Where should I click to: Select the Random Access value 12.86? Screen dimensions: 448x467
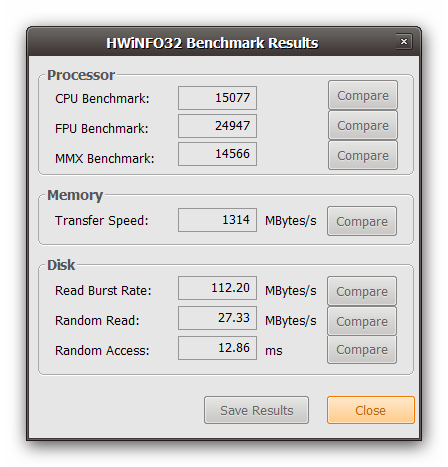click(217, 348)
